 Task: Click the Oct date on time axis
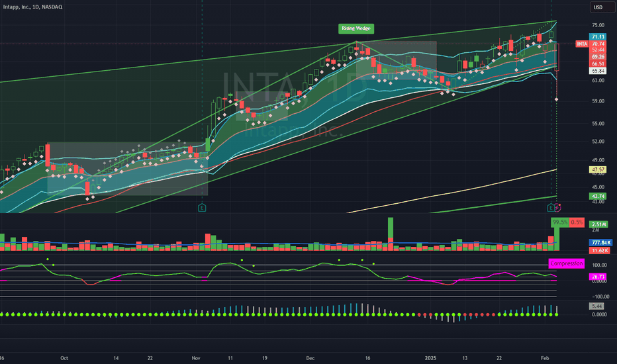[64, 358]
